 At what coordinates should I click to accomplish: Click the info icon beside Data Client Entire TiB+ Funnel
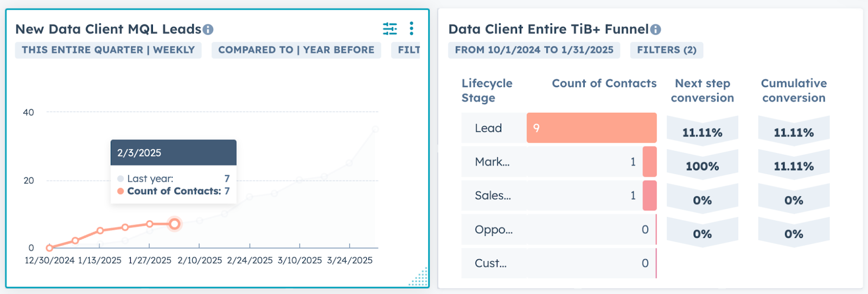click(x=655, y=30)
